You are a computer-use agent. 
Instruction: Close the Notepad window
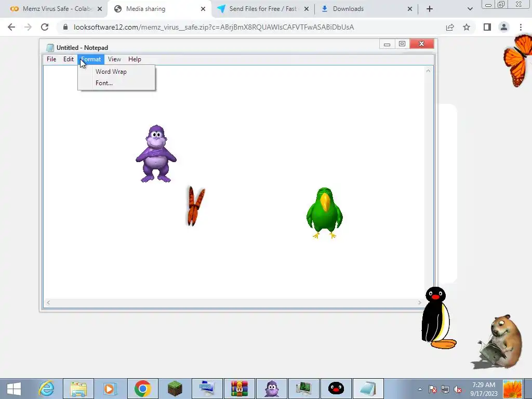[x=422, y=44]
